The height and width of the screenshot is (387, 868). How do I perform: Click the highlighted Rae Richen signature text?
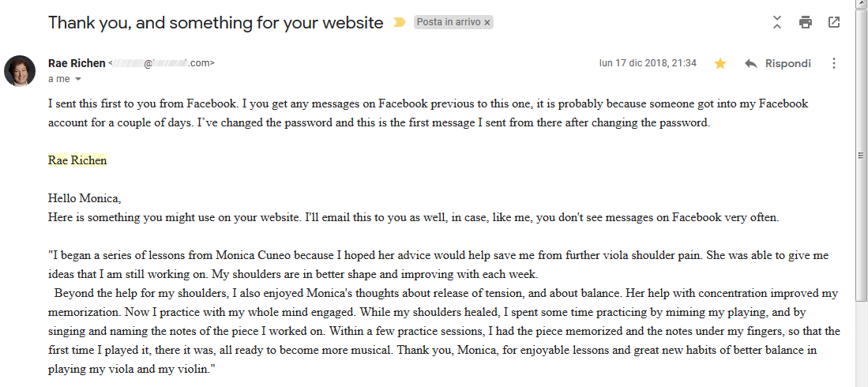click(77, 160)
